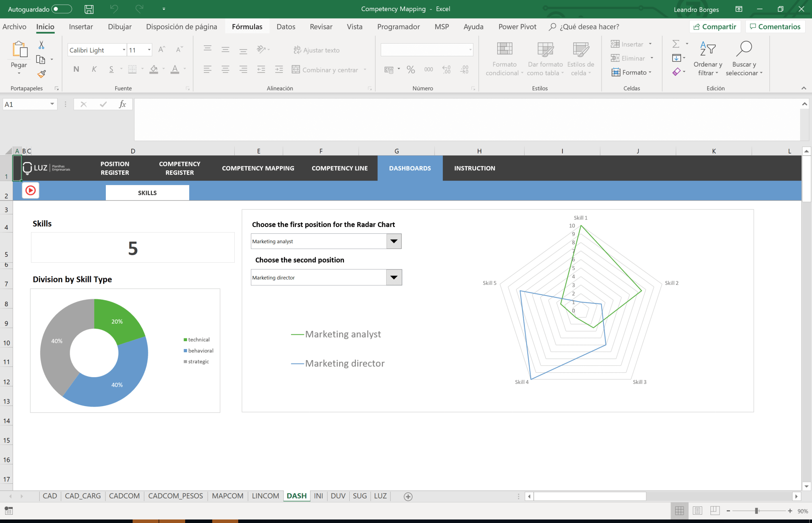Open the DASHBOARDS navigation panel
Screen dimensions: 812x523
pos(410,168)
